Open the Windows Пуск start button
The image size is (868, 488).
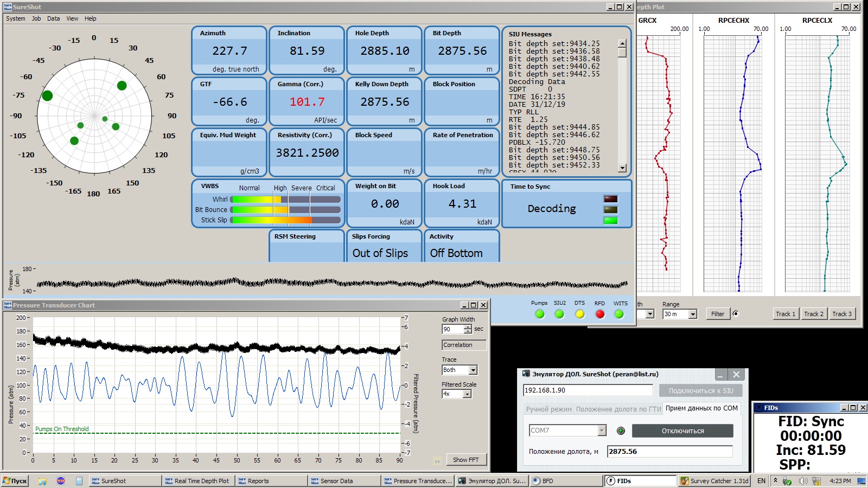pyautogui.click(x=15, y=481)
